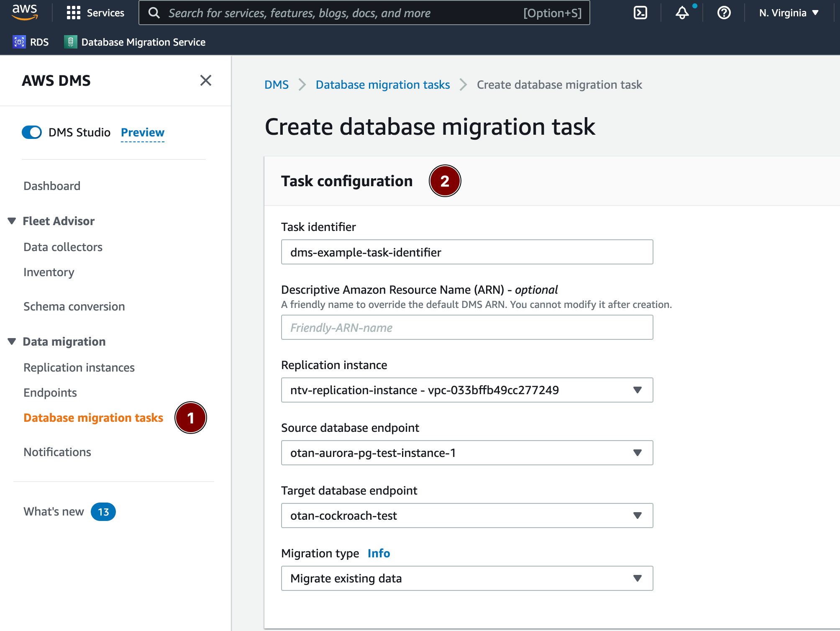Focus the Task identifier input field
The height and width of the screenshot is (631, 840).
pos(467,252)
